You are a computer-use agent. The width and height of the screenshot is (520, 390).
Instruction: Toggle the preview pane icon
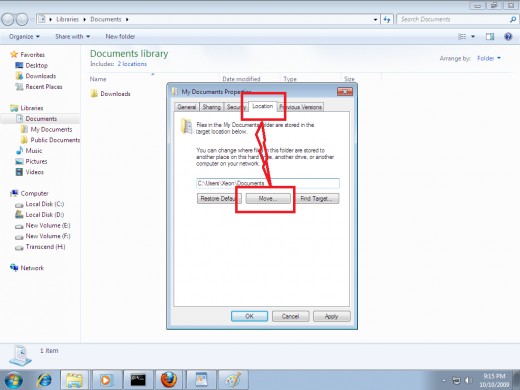490,36
